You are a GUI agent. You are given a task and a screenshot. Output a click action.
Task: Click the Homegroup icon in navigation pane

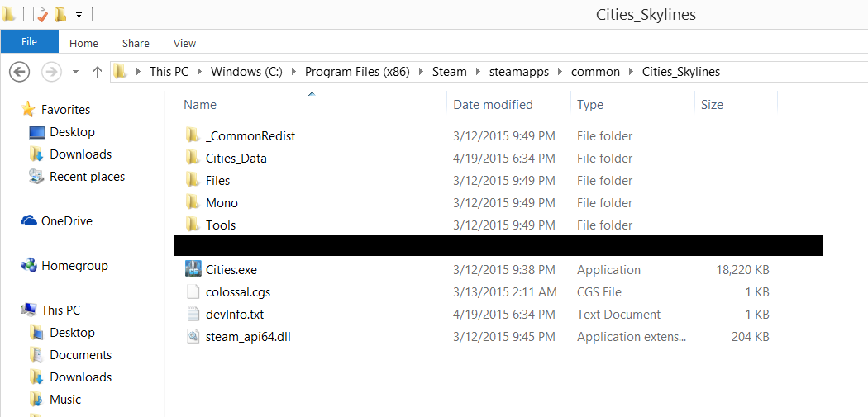29,266
